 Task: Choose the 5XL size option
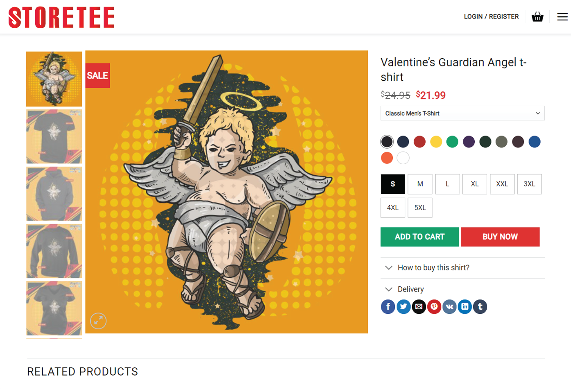pyautogui.click(x=420, y=208)
